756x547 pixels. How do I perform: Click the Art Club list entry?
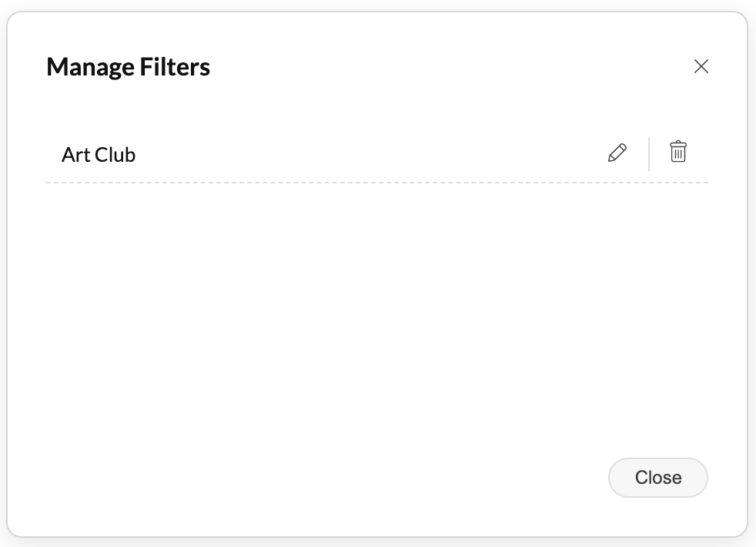[x=99, y=155]
